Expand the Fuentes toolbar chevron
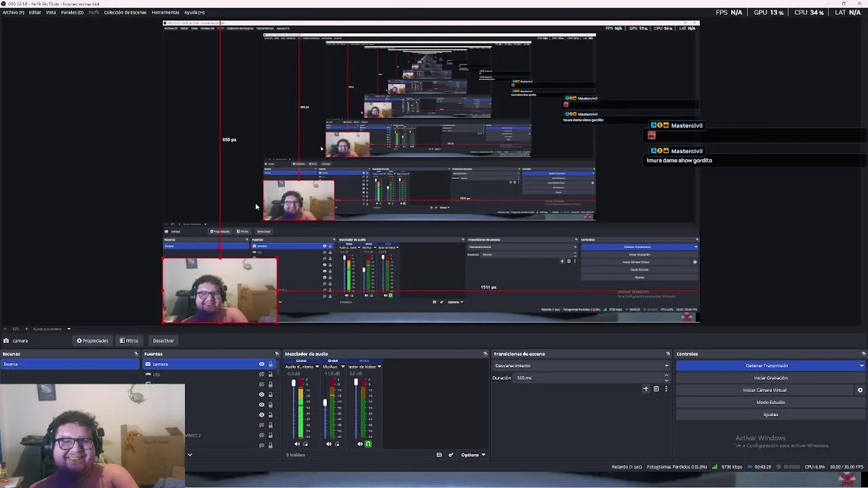This screenshot has height=488, width=868. 190,455
